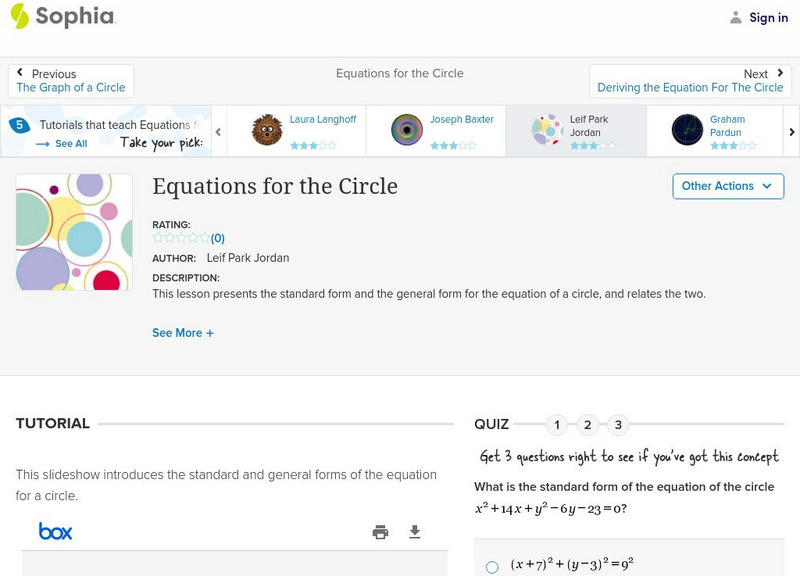This screenshot has width=800, height=576.
Task: Click the See All tutorials link
Action: [62, 144]
